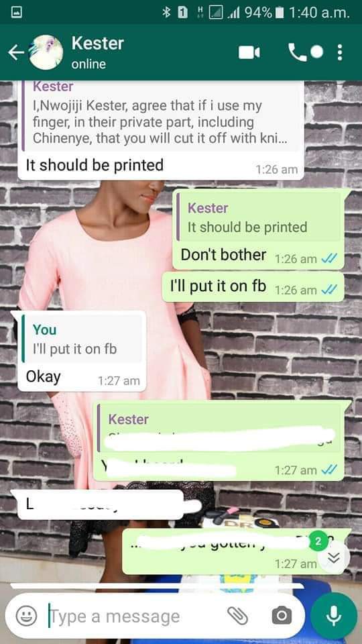Tap the microphone voice message button

point(333,616)
